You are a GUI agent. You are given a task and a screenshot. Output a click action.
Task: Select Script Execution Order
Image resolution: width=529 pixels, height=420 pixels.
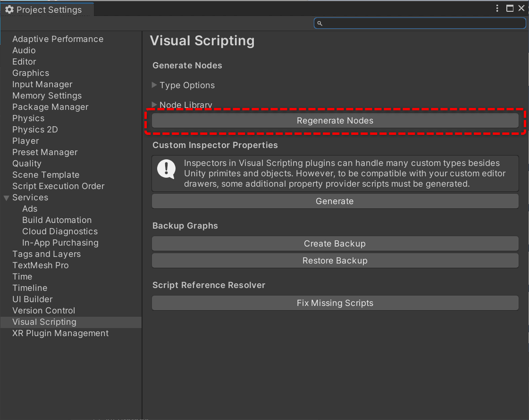click(x=59, y=186)
